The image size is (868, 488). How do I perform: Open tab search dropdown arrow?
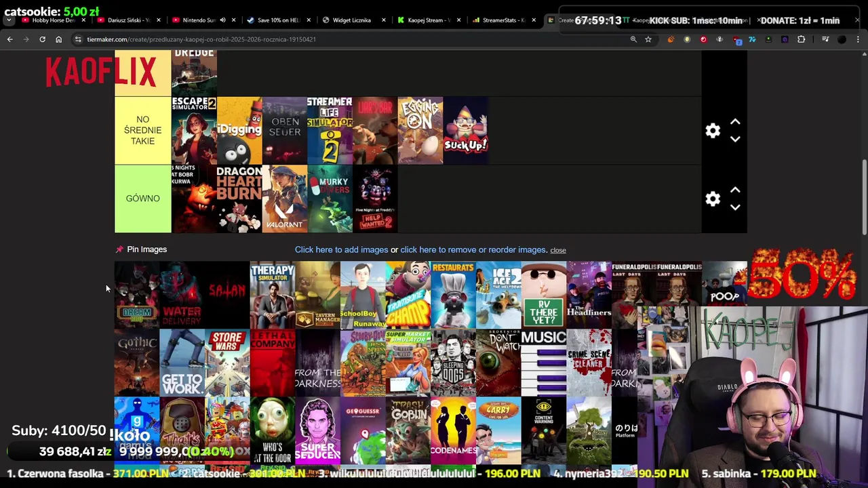point(8,20)
